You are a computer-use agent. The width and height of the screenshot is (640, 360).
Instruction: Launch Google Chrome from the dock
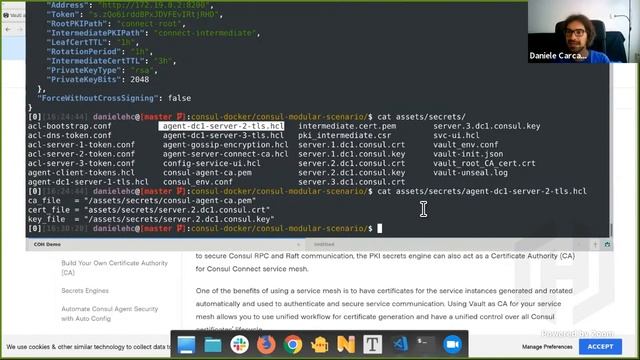click(x=293, y=345)
